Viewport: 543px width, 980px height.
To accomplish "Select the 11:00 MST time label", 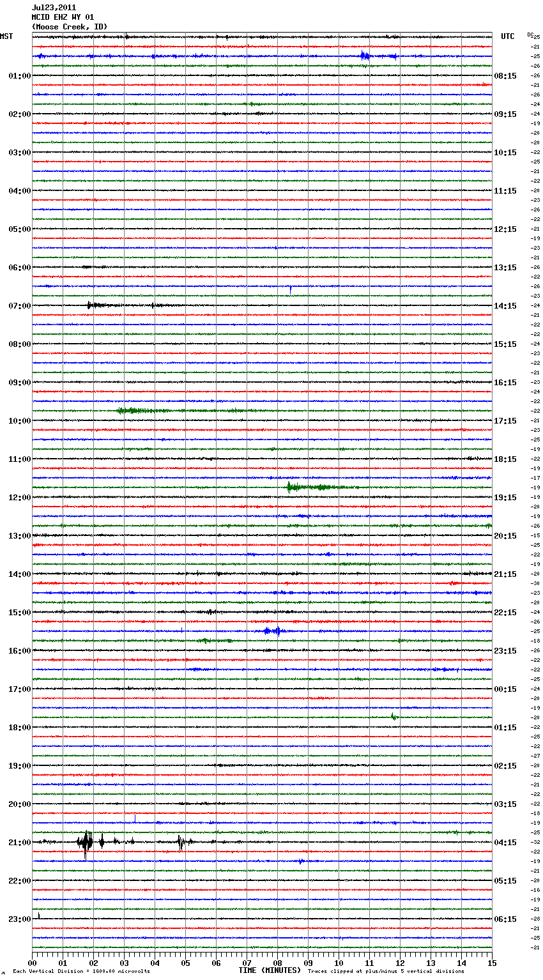I will 19,459.
